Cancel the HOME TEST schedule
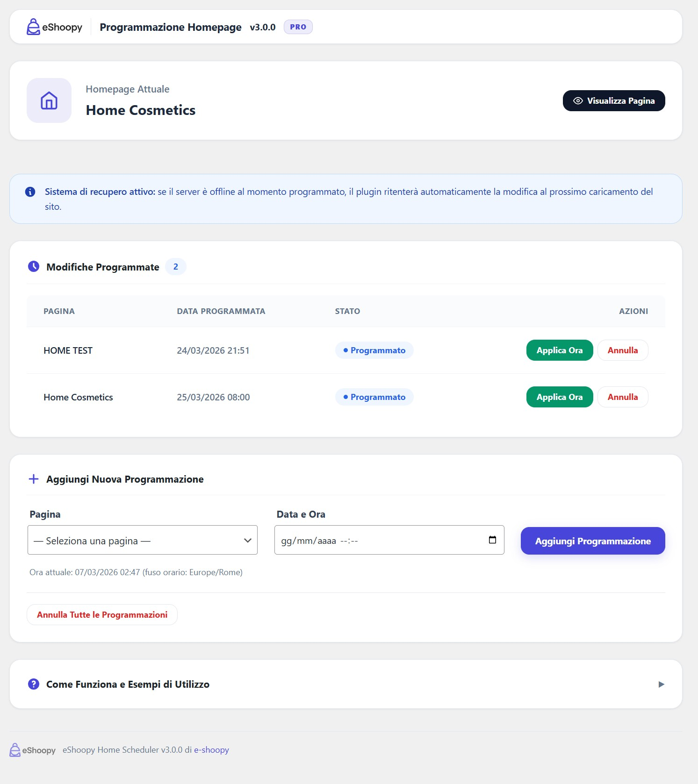This screenshot has width=698, height=784. [x=623, y=350]
